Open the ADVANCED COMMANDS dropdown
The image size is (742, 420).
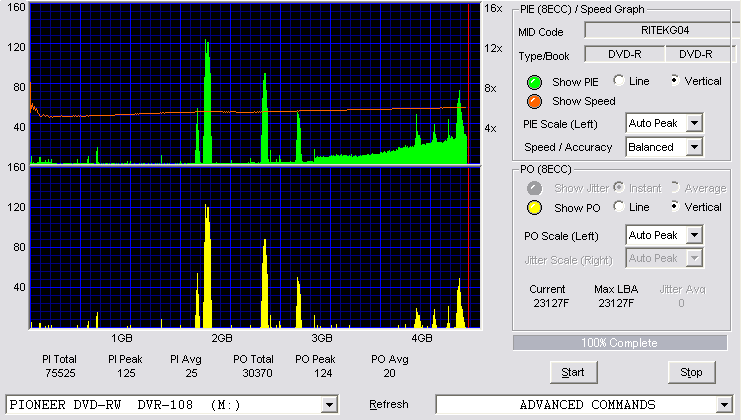(x=724, y=405)
